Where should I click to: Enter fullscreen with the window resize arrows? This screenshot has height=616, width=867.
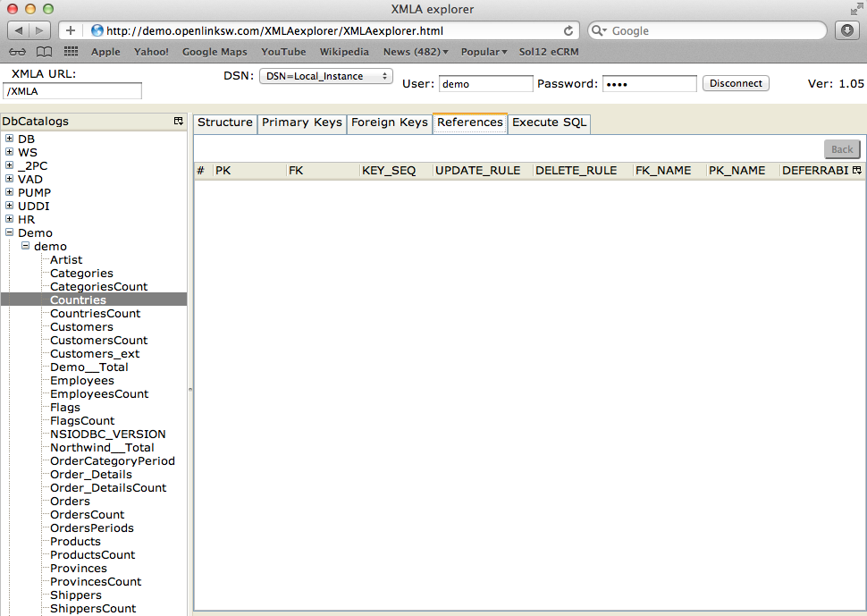pyautogui.click(x=856, y=9)
